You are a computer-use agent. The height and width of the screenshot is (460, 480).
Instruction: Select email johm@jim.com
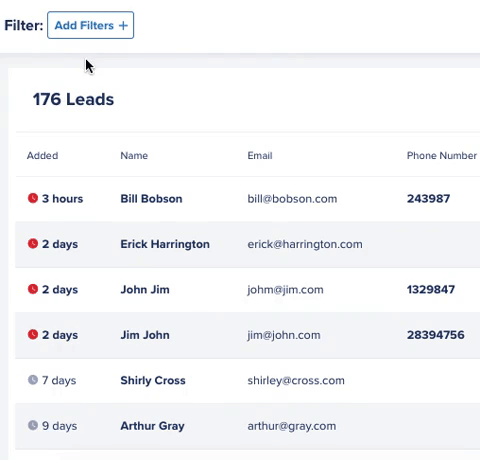click(285, 290)
